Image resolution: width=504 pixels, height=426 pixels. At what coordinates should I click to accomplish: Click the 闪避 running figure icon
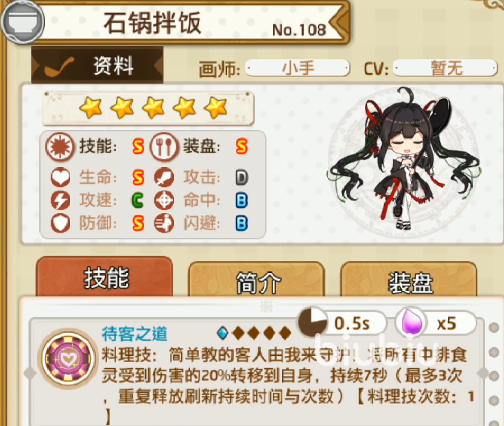pos(164,223)
